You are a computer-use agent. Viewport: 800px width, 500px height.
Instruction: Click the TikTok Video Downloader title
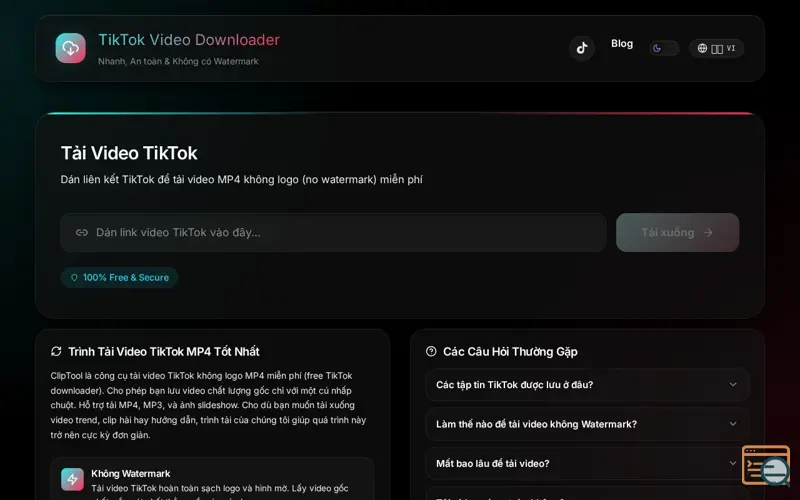pos(189,40)
